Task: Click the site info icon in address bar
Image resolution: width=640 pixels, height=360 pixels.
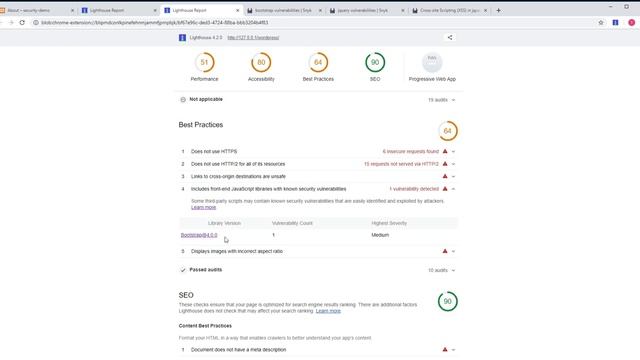Action: 36,23
